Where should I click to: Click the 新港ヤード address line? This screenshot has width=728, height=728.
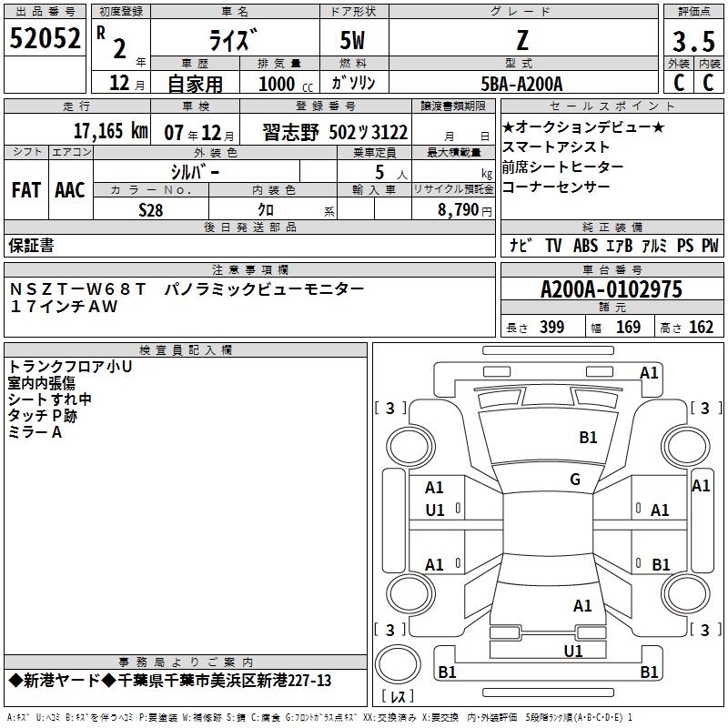(170, 681)
